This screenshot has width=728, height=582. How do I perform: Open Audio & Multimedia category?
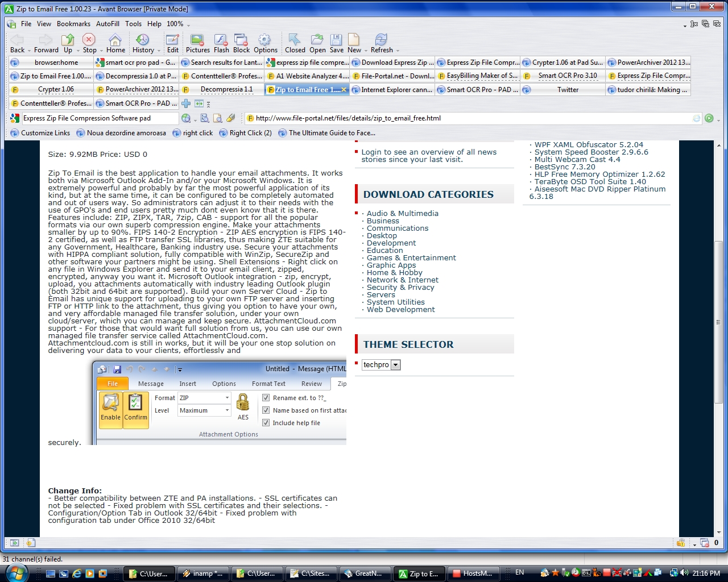pyautogui.click(x=402, y=214)
